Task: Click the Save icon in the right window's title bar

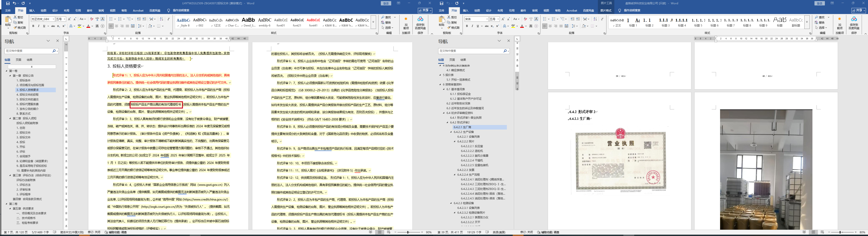Action: [x=441, y=3]
